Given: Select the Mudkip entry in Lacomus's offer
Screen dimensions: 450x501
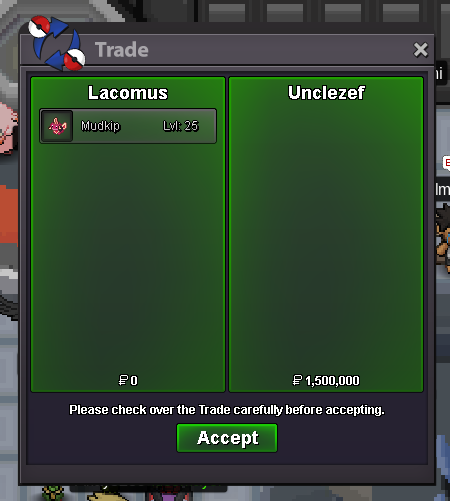Looking at the screenshot, I should (x=128, y=126).
